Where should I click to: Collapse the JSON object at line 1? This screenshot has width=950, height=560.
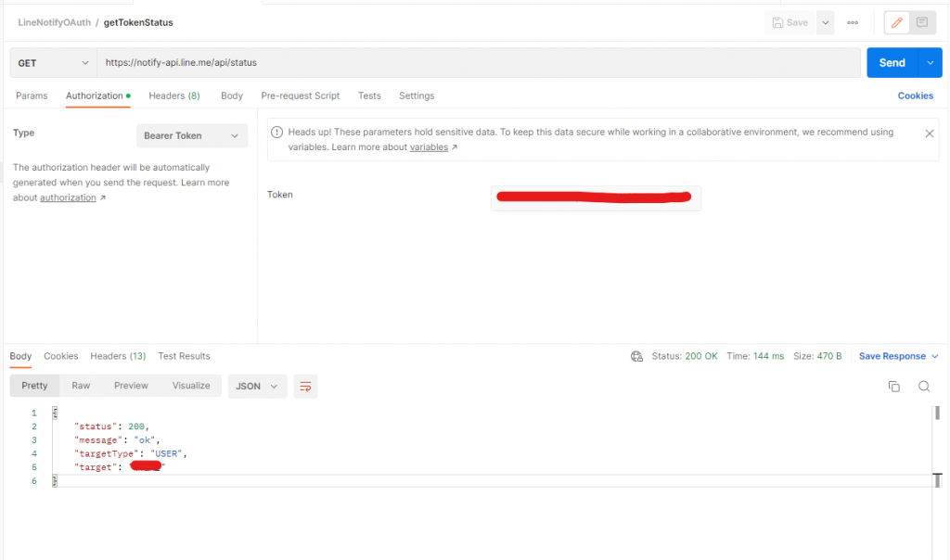(55, 413)
